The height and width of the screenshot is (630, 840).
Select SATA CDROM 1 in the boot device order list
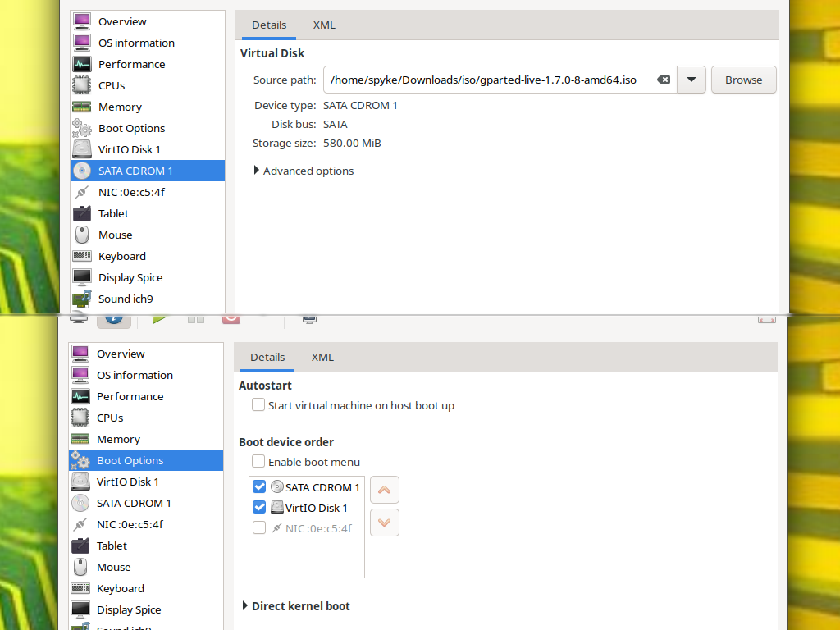coord(322,487)
